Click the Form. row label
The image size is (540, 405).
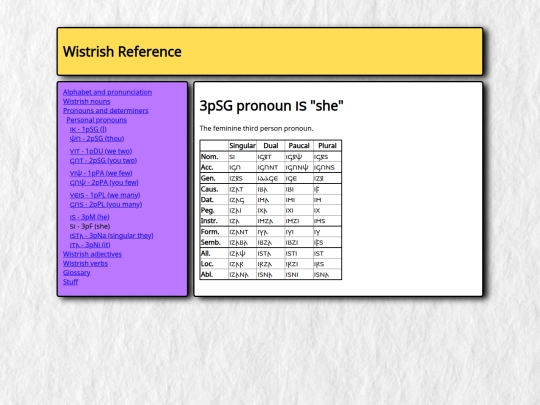[214, 232]
